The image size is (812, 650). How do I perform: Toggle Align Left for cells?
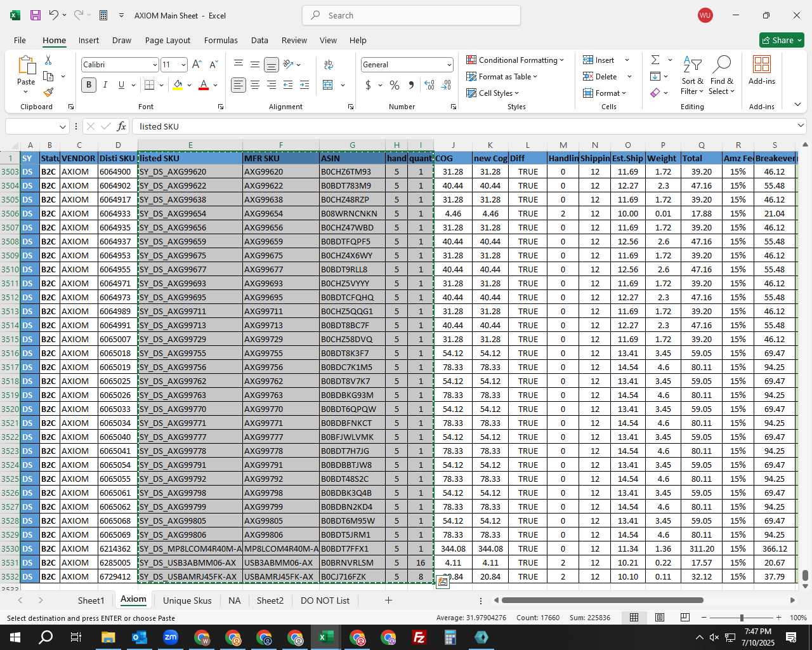(x=239, y=84)
